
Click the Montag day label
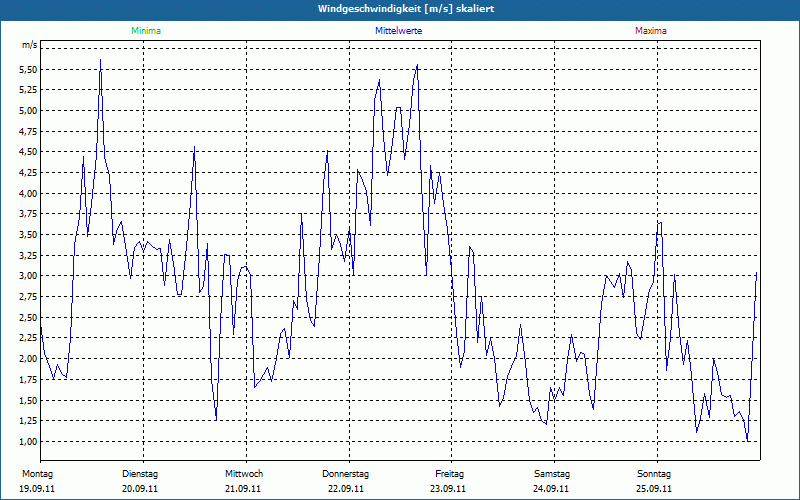[37, 474]
